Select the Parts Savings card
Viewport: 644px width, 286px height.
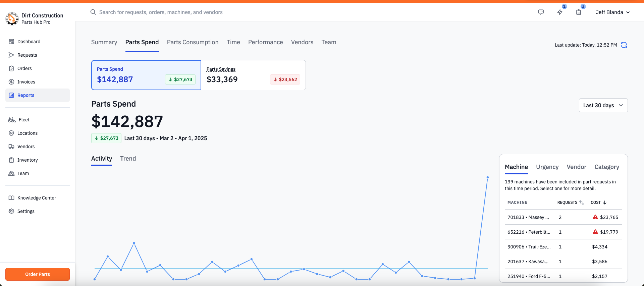pyautogui.click(x=253, y=75)
